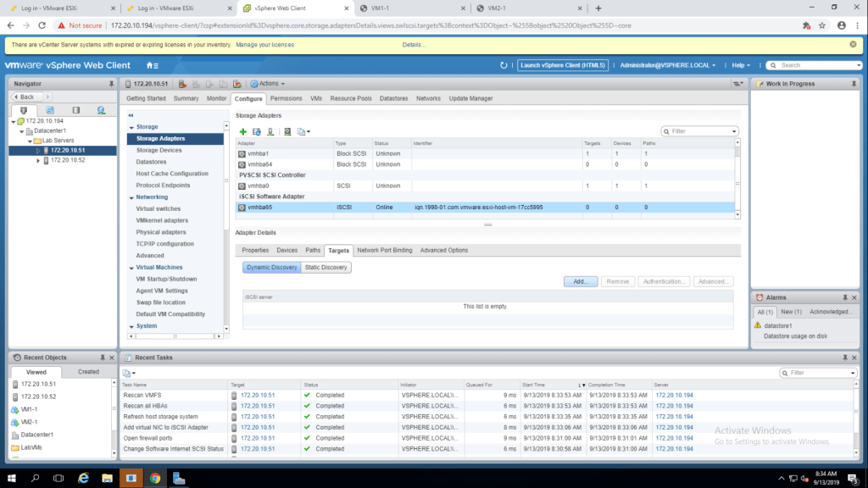Viewport: 868px width, 488px height.
Task: Close the Recent Objects panel
Action: coord(111,358)
